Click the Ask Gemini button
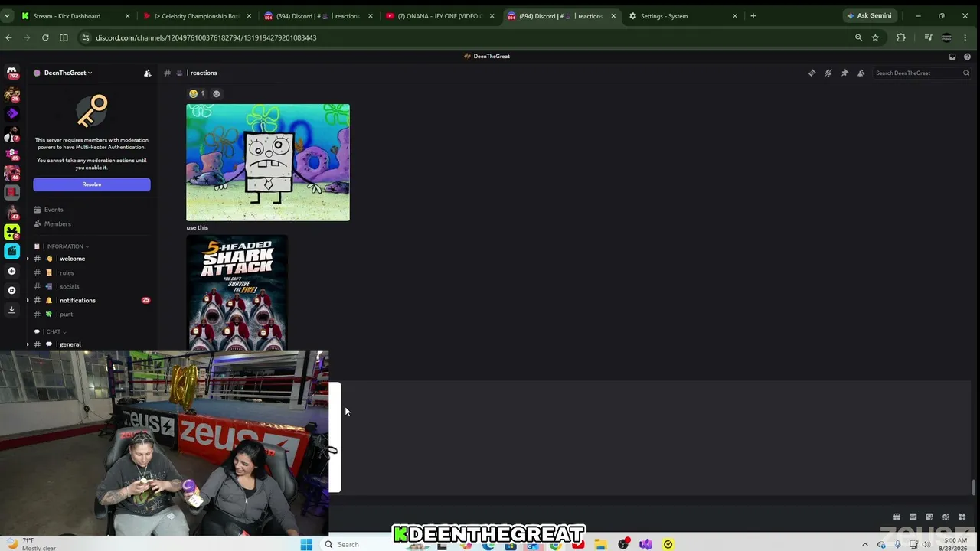The width and height of the screenshot is (980, 551). click(869, 16)
